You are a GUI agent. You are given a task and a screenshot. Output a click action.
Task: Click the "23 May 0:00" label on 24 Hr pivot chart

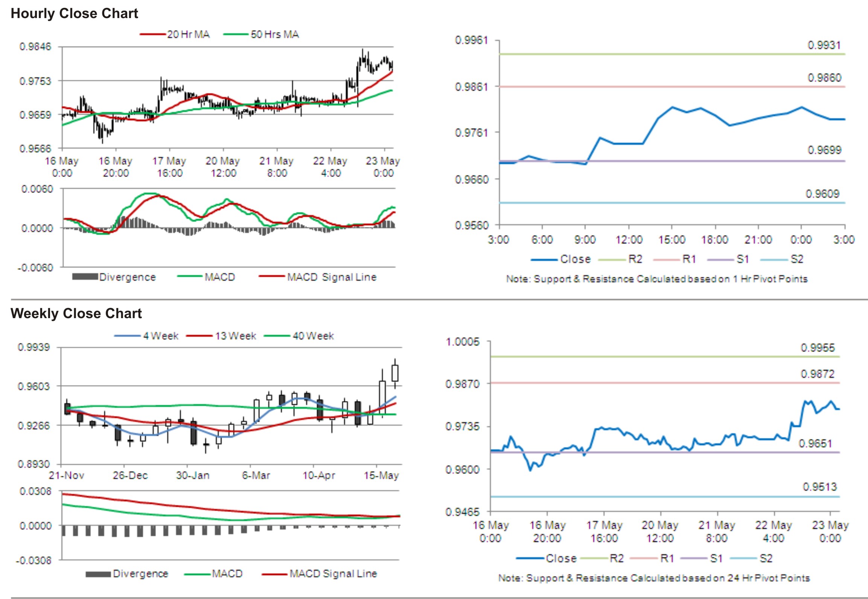tap(830, 532)
